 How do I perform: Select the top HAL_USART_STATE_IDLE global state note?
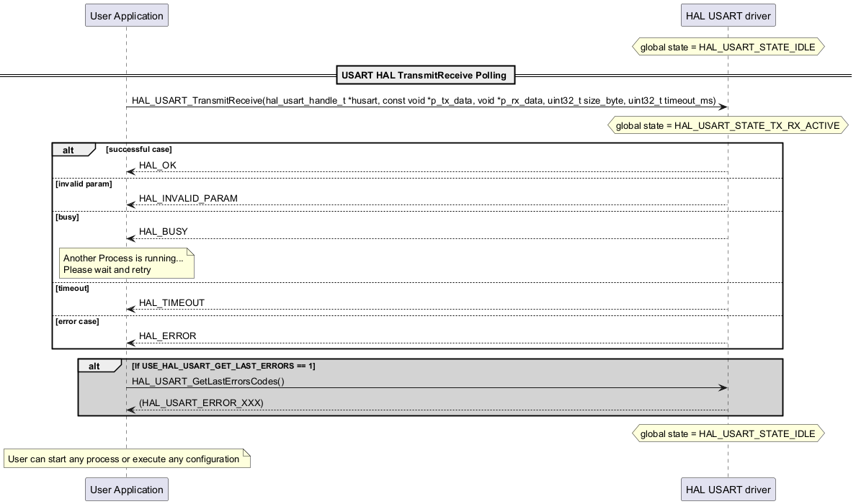(728, 48)
